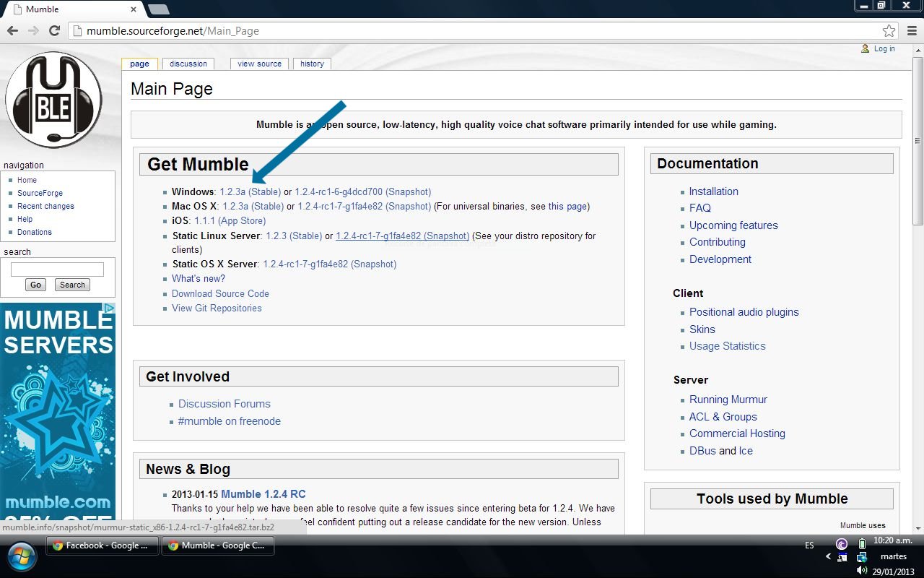Open a new browser tab
This screenshot has width=924, height=578.
click(158, 9)
